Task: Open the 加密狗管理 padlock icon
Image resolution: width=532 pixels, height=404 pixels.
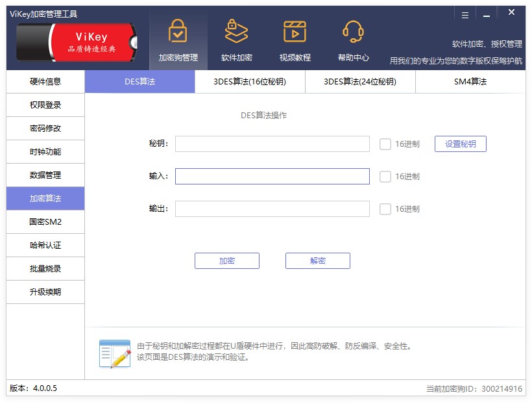Action: (x=178, y=31)
